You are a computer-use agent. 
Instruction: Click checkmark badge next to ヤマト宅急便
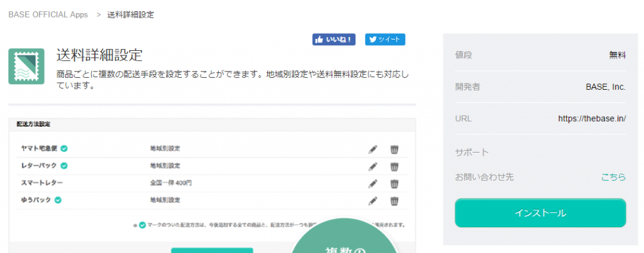(x=64, y=148)
